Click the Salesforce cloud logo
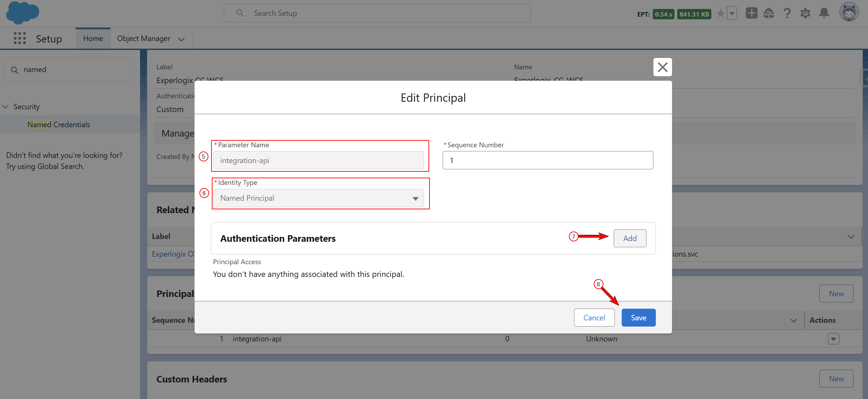Viewport: 868px width, 399px height. coord(23,13)
